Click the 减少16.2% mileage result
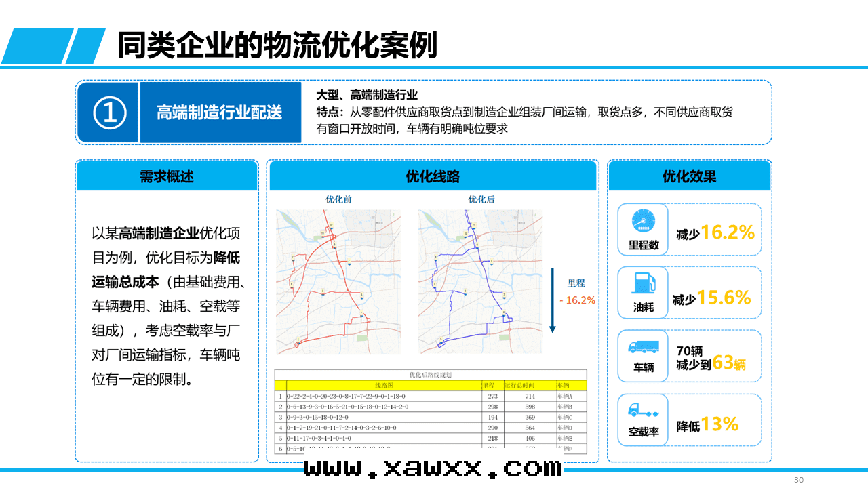 coord(715,232)
